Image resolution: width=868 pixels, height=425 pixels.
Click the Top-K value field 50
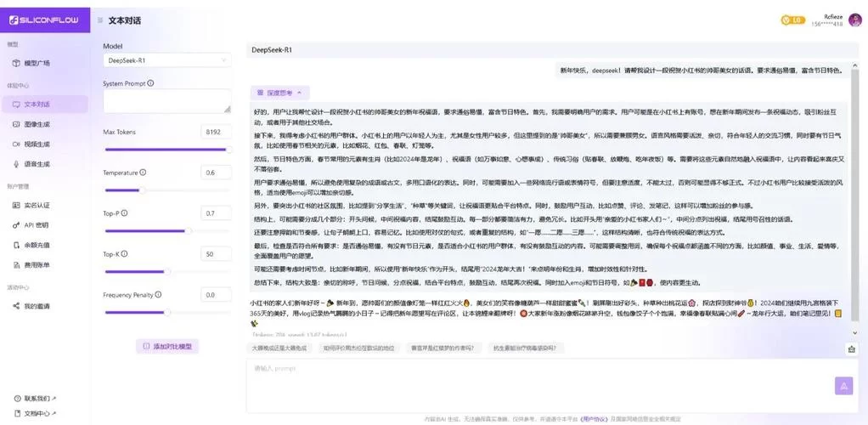tap(216, 254)
